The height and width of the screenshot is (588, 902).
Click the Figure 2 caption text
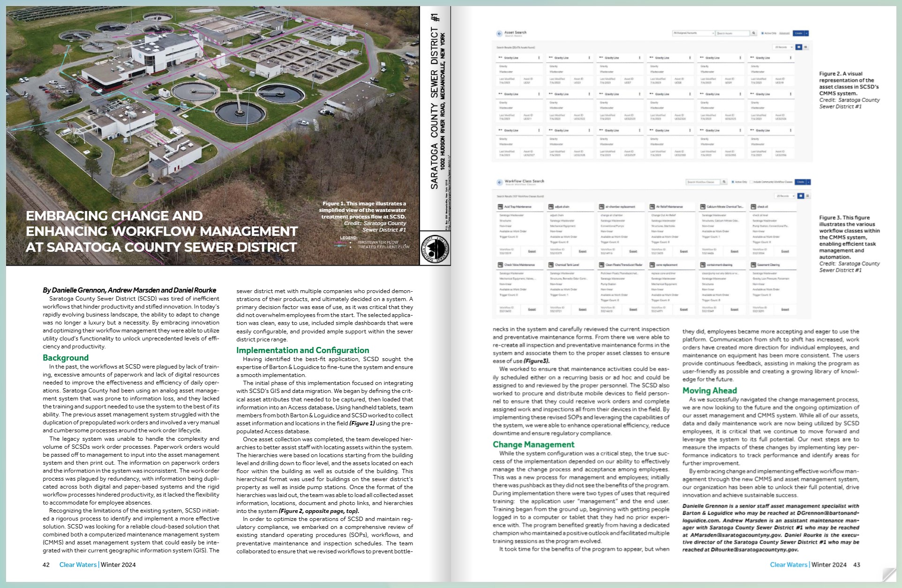849,90
